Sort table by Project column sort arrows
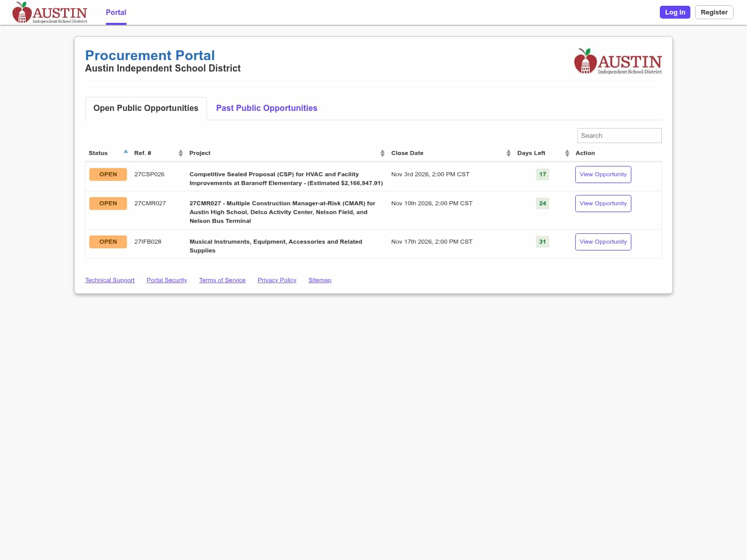Viewport: 747px width, 560px height. [x=382, y=153]
